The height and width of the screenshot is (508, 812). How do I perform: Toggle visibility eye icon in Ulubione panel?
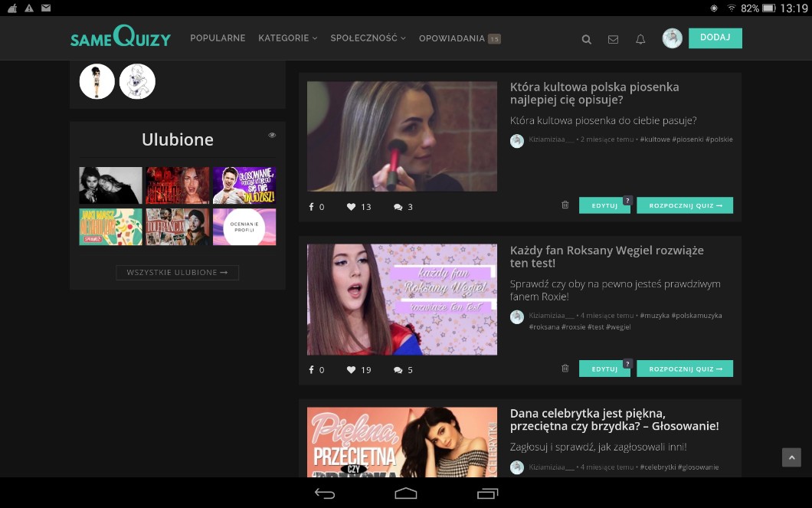(x=272, y=136)
